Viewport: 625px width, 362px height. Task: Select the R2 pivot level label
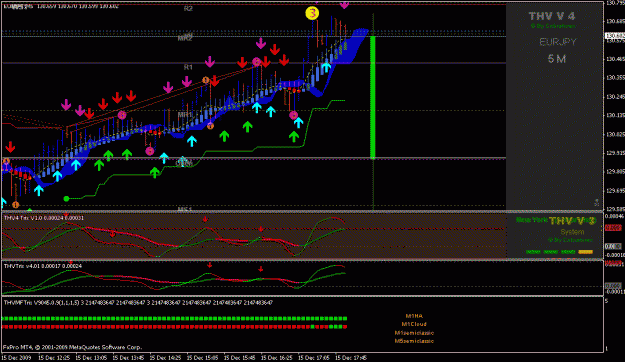(x=188, y=8)
